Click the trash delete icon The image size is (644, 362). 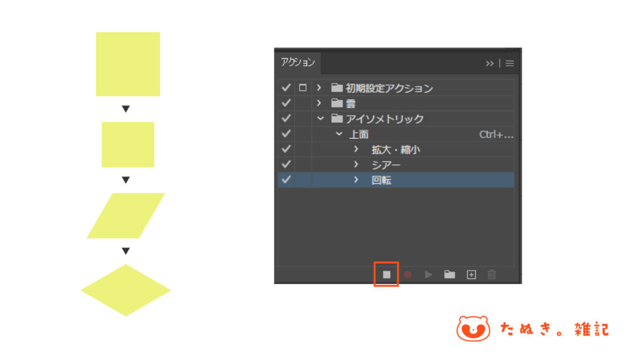point(492,275)
